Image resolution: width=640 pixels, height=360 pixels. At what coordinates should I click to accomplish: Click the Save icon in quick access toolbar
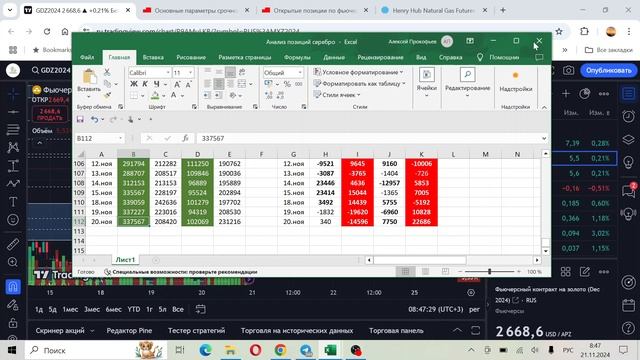[x=80, y=119]
